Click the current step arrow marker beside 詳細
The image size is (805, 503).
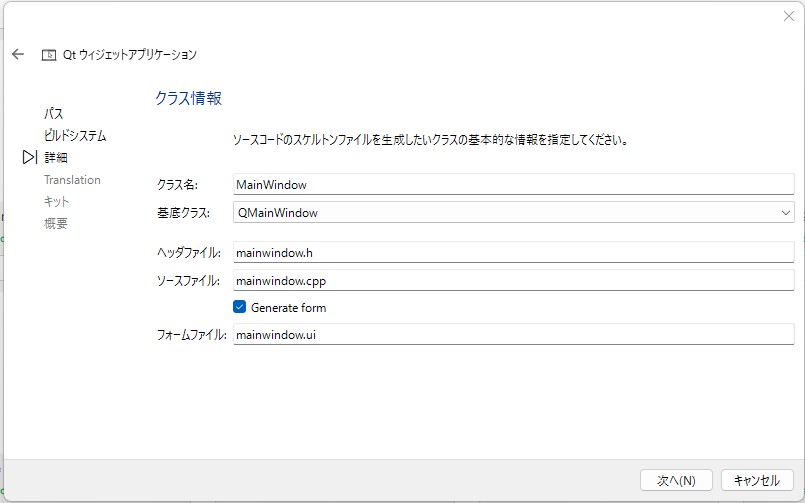(x=30, y=157)
